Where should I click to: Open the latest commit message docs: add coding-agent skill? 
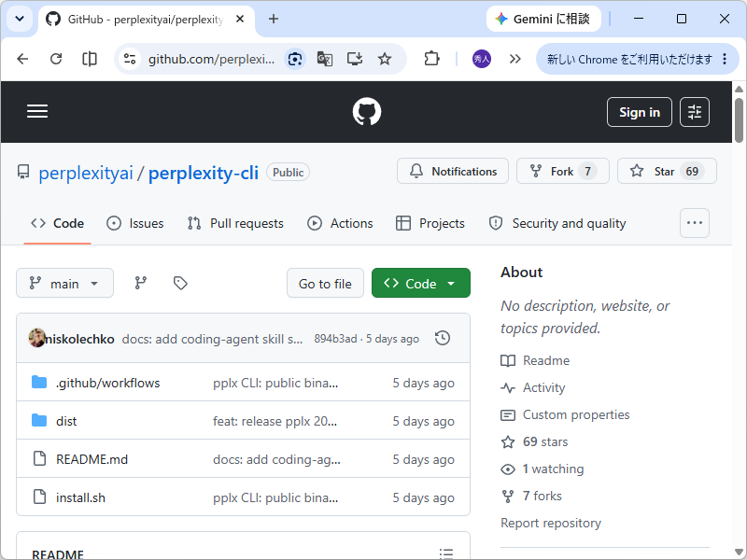pos(212,339)
